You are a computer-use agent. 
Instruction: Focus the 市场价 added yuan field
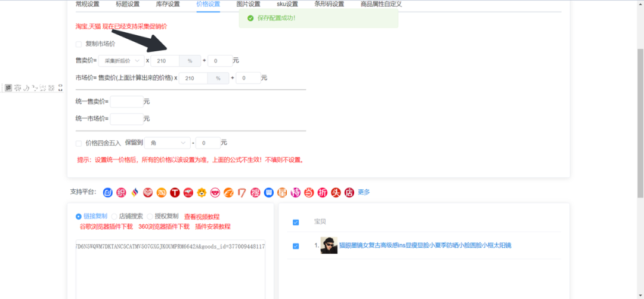coord(249,78)
